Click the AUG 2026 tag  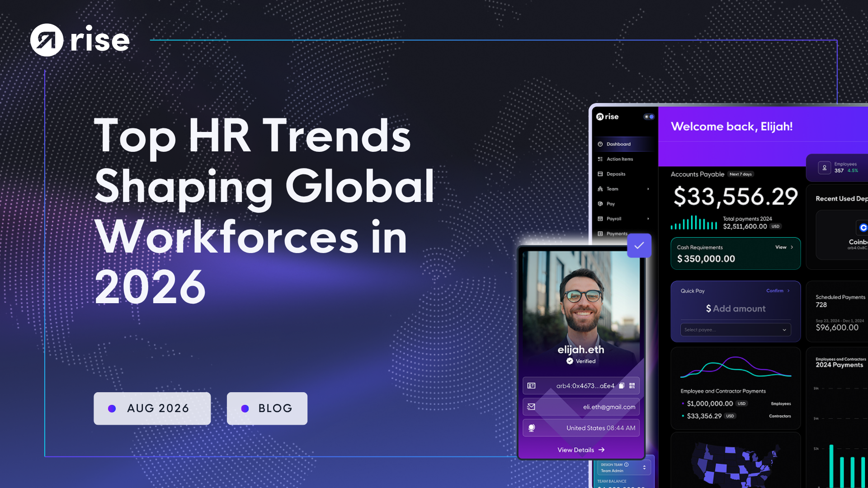click(x=152, y=408)
